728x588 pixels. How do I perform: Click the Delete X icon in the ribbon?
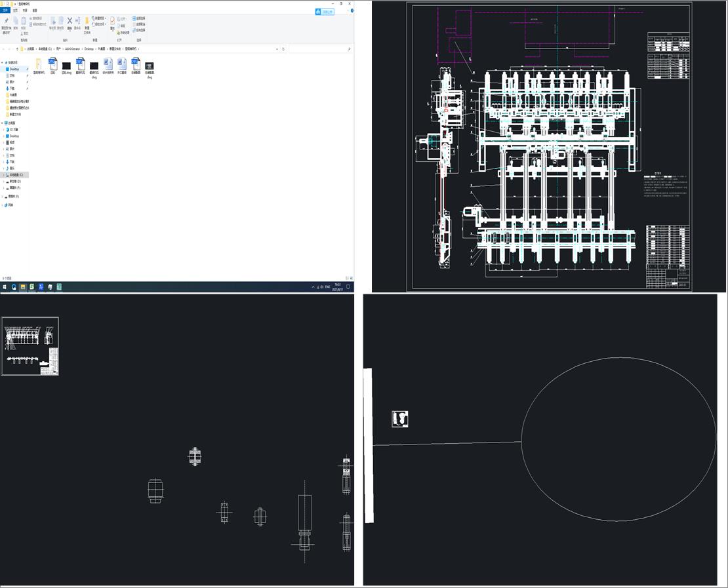(70, 21)
